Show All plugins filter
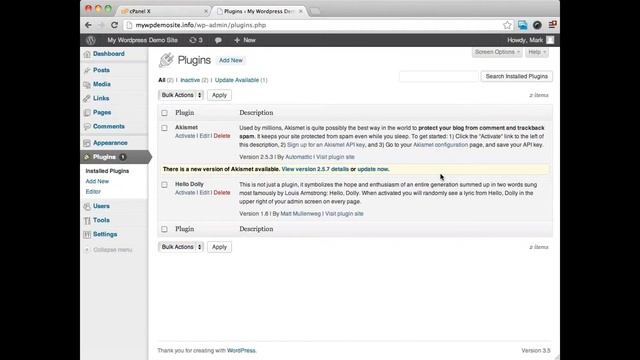640x360 pixels. pyautogui.click(x=162, y=80)
